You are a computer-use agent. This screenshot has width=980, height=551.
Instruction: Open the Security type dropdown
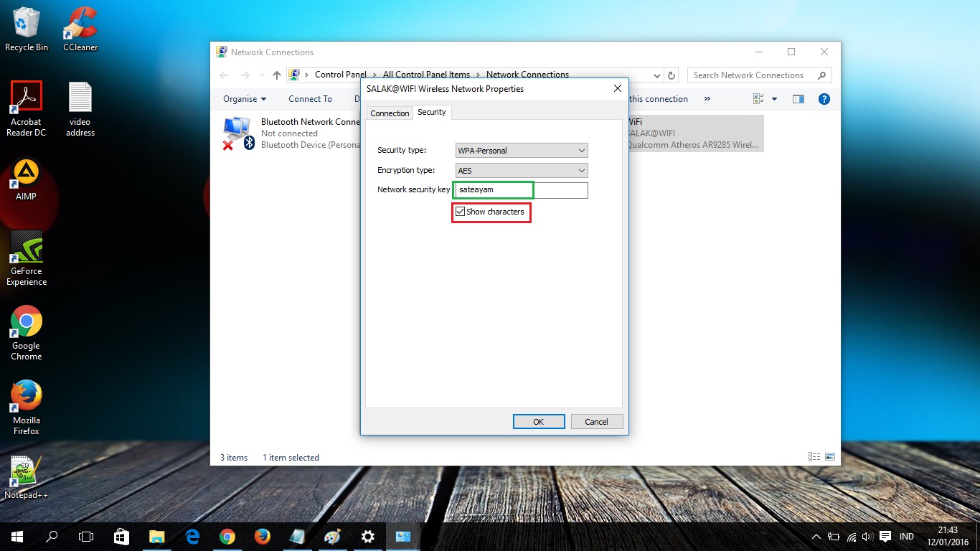coord(522,151)
